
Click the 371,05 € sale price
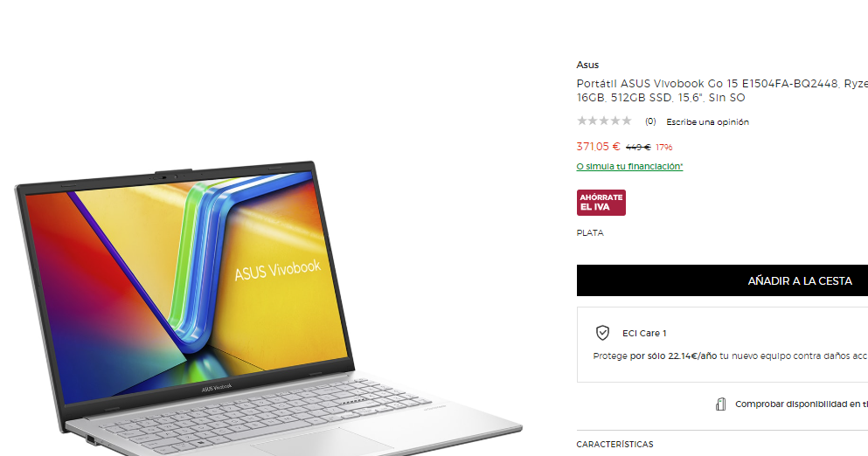click(x=598, y=147)
